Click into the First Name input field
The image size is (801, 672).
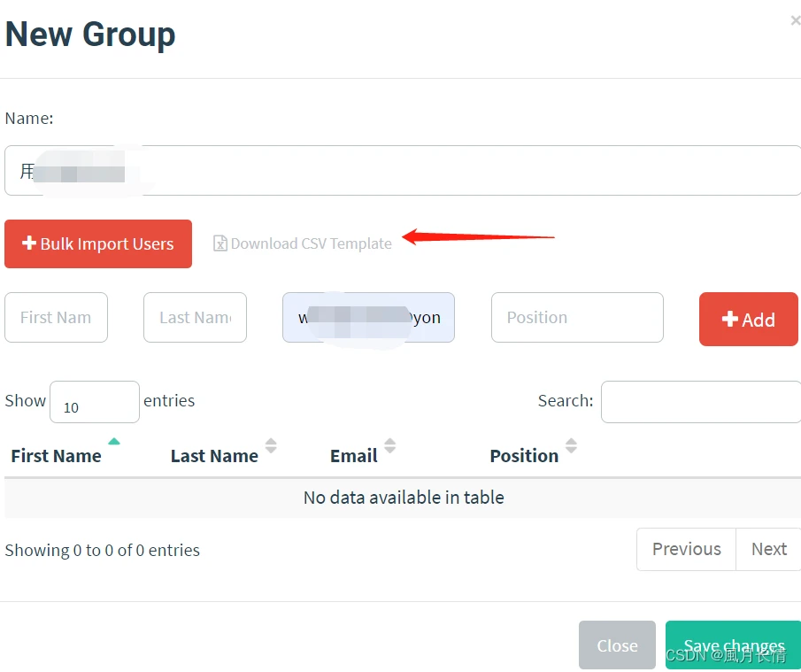click(56, 317)
